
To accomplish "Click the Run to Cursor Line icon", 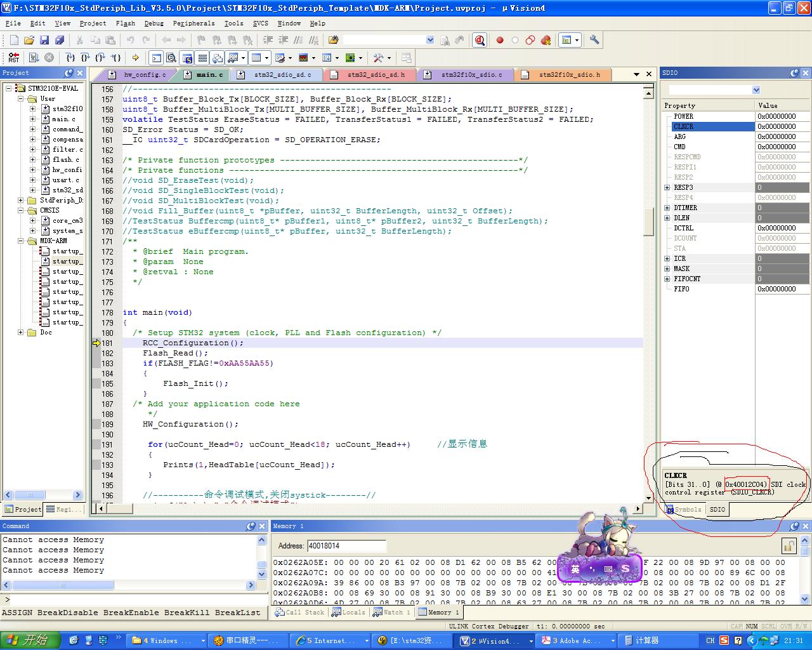I will click(x=115, y=58).
